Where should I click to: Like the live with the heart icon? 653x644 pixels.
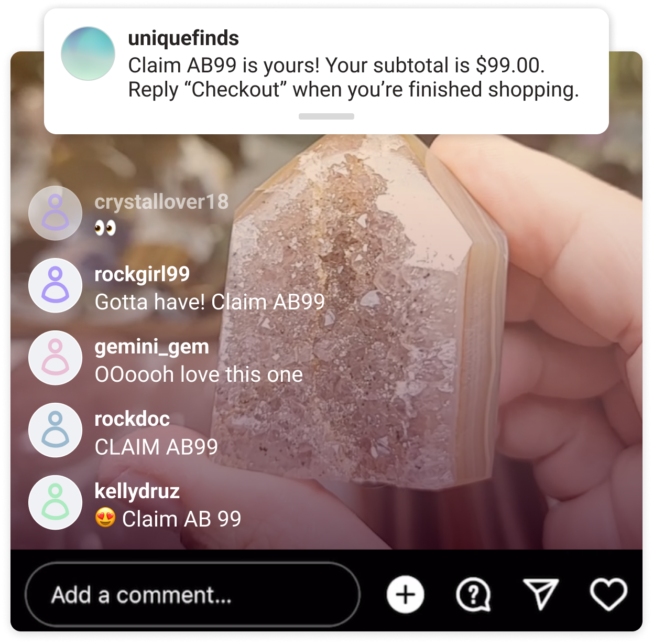click(x=608, y=595)
